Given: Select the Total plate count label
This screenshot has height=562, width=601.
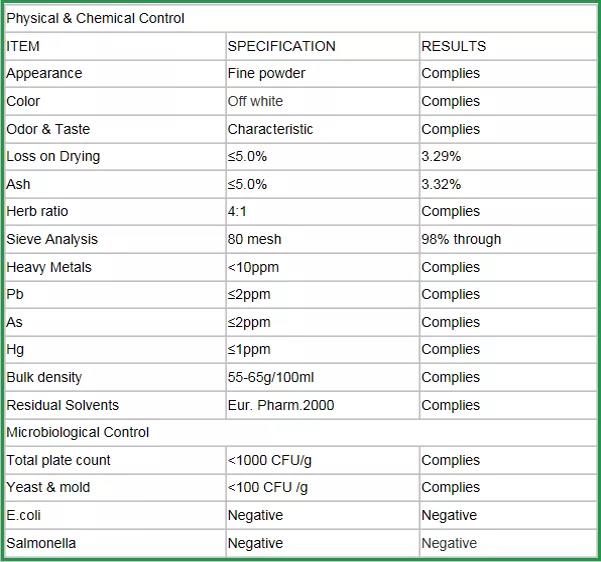Looking at the screenshot, I should click(x=58, y=460).
